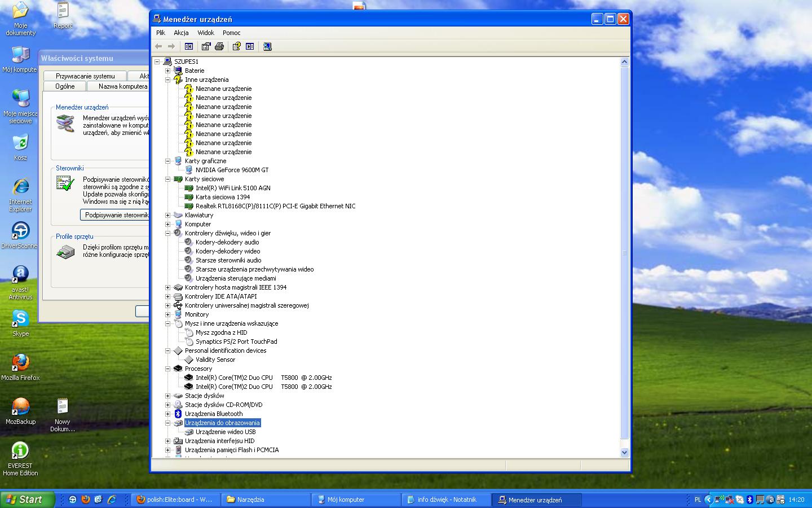Open the Widok menu
Image resolution: width=812 pixels, height=508 pixels.
coord(206,33)
